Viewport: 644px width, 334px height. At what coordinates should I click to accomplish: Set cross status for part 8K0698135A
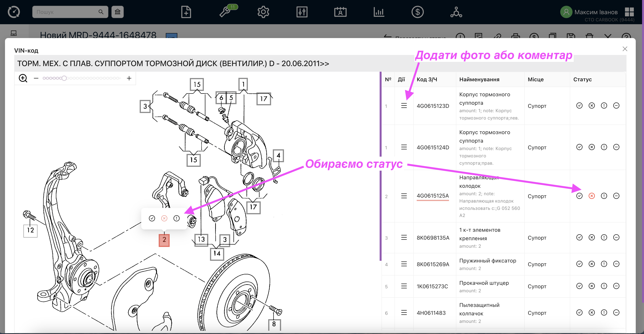click(591, 237)
